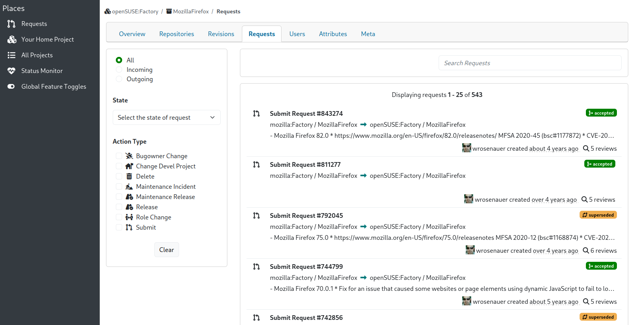Select the Outgoing radio button

[x=119, y=79]
